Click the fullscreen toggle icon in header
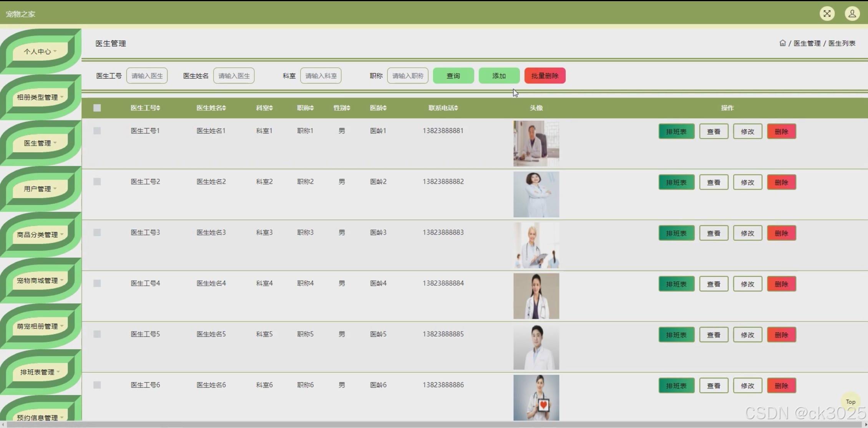This screenshot has width=868, height=428. 827,14
